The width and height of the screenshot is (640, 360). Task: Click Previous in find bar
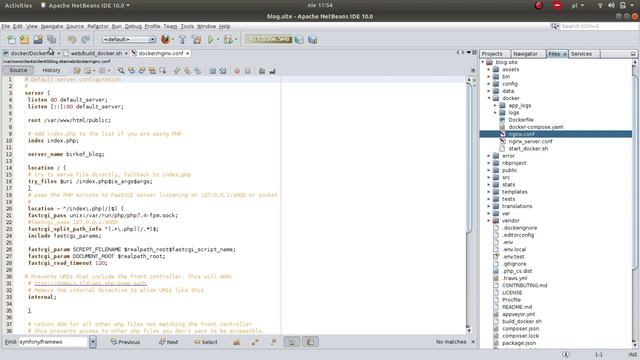[125, 342]
